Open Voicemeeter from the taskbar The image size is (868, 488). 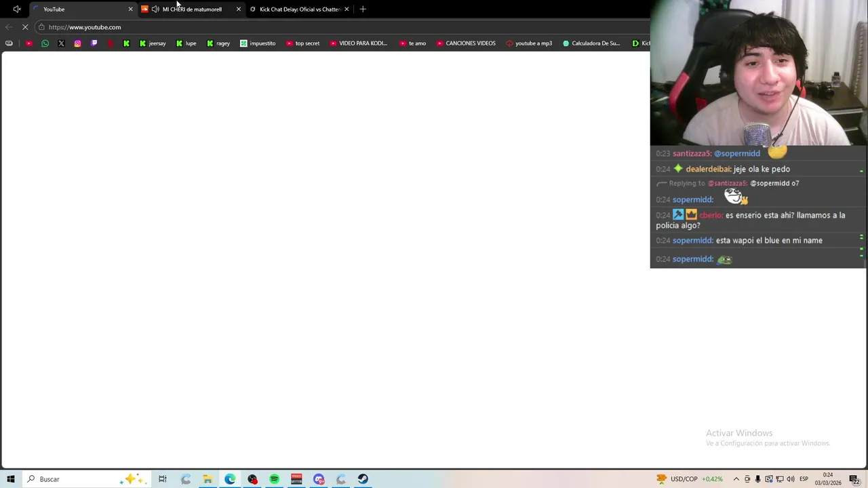296,479
